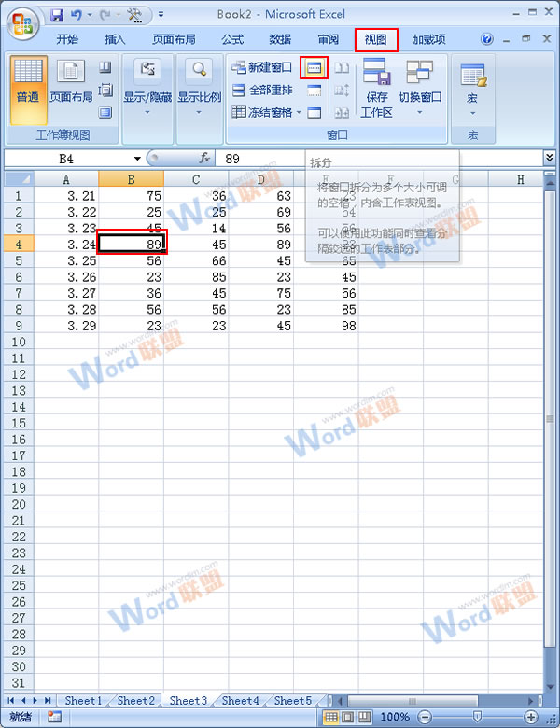This screenshot has height=728, width=560.
Task: Go to first sheet navigation arrow
Action: point(10,700)
